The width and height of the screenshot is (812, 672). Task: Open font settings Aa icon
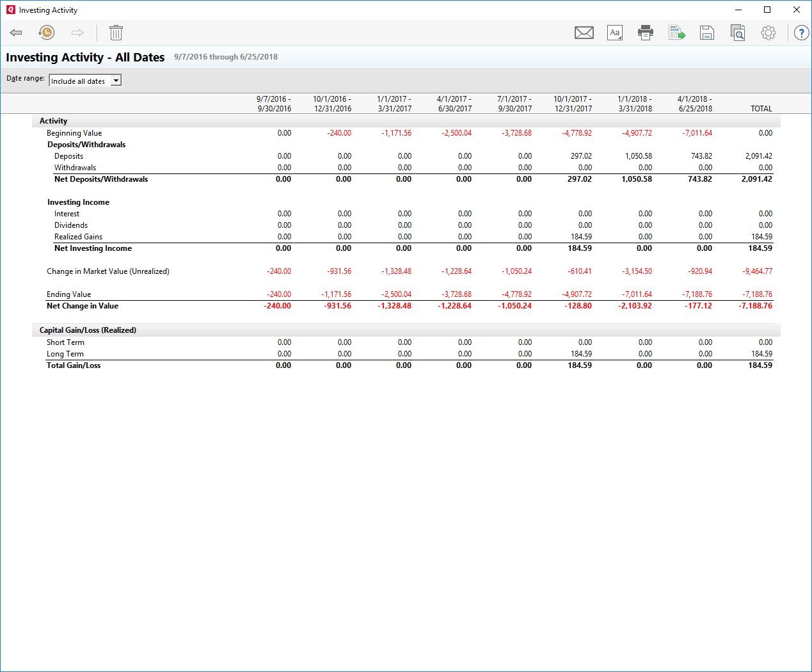pos(614,33)
